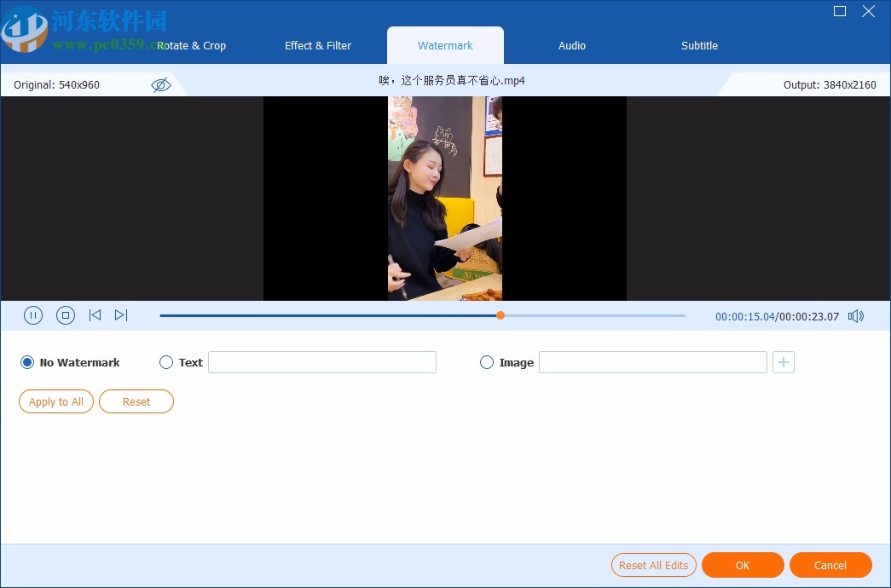891x588 pixels.
Task: Step forward to the next frame
Action: coord(121,315)
